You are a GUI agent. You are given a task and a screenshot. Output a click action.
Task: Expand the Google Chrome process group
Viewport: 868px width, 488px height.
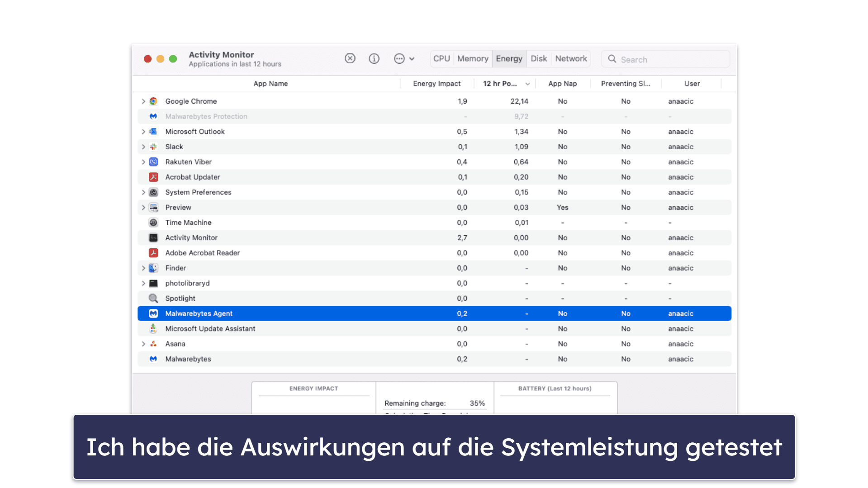tap(143, 101)
